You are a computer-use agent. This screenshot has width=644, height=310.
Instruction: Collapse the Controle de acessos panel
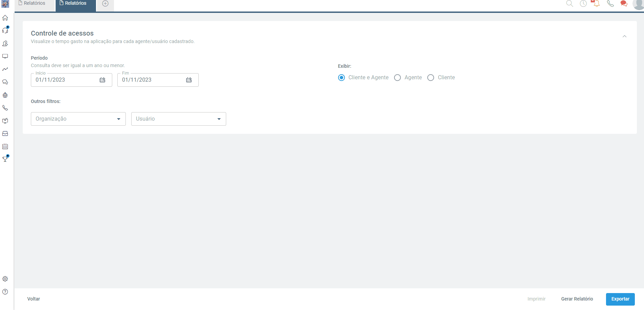(624, 36)
